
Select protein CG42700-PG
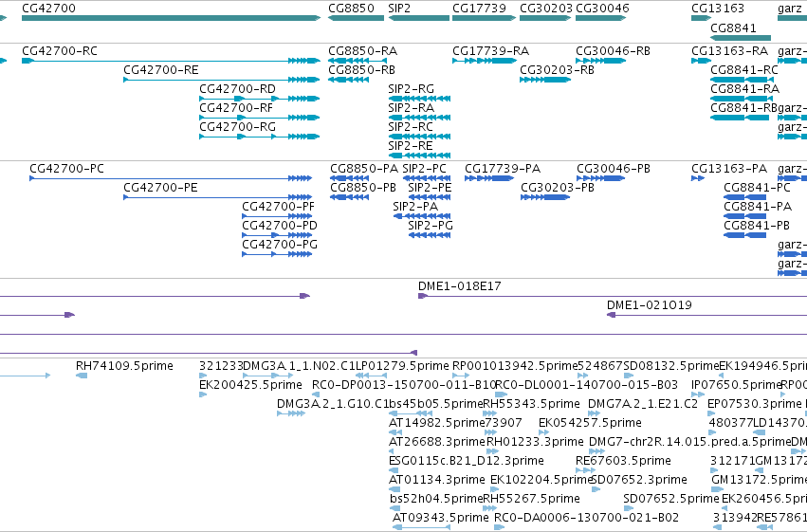click(x=277, y=254)
